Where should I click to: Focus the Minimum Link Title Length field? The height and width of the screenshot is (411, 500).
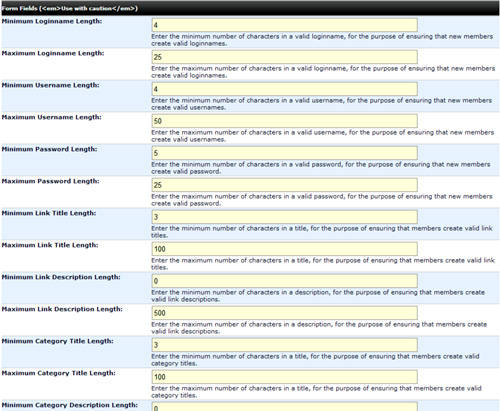click(x=284, y=217)
